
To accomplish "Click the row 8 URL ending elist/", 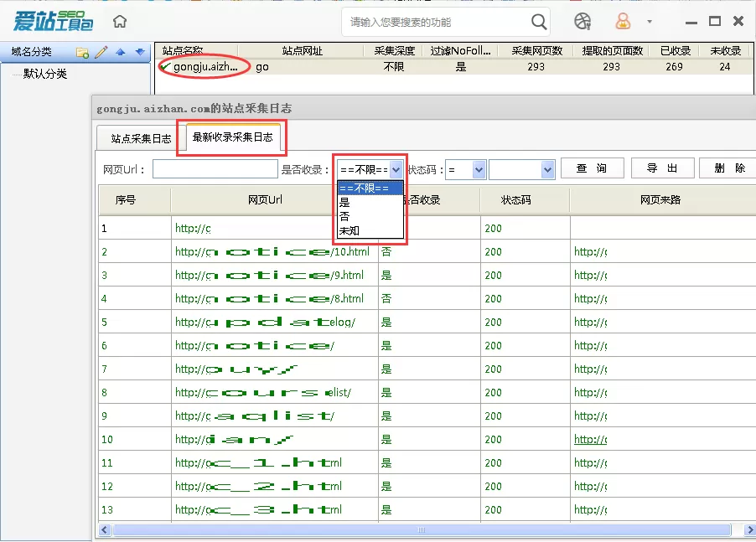I will click(263, 393).
